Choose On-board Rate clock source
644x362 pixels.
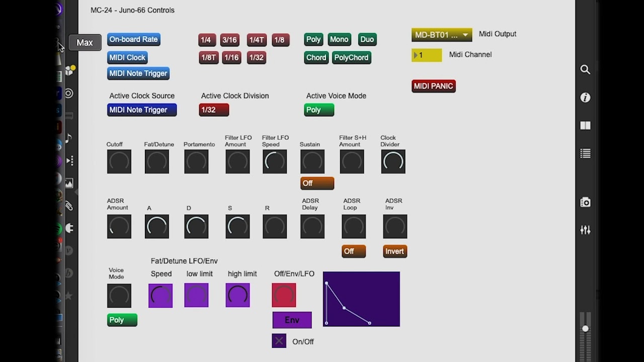point(133,39)
